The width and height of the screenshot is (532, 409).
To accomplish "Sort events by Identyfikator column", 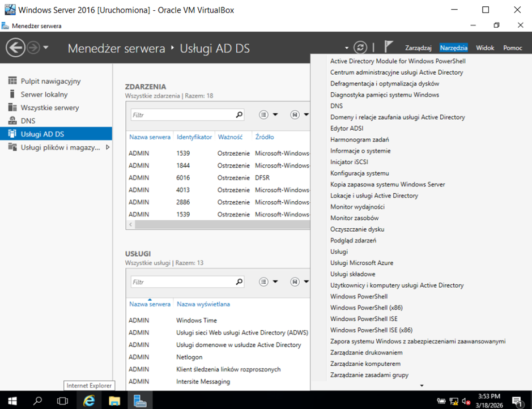I will (194, 137).
